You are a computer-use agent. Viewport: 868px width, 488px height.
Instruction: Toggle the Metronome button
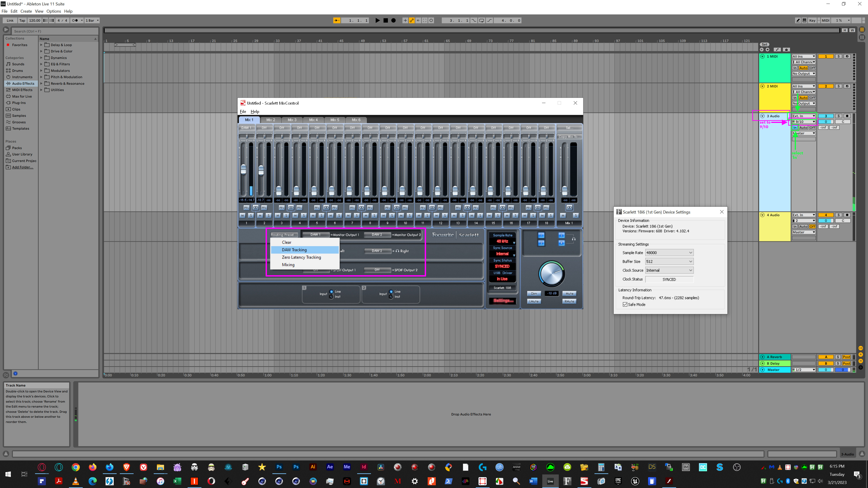[x=75, y=21]
